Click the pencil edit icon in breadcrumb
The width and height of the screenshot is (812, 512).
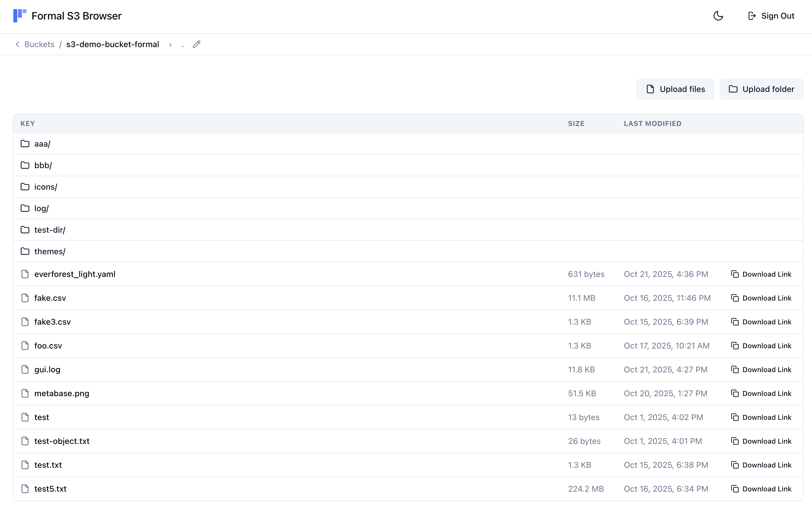coord(197,44)
